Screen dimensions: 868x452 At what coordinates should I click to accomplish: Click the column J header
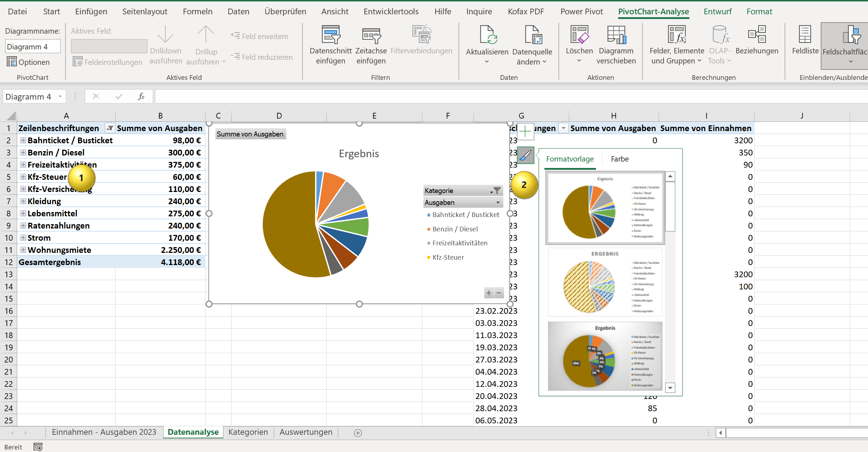[x=802, y=116]
